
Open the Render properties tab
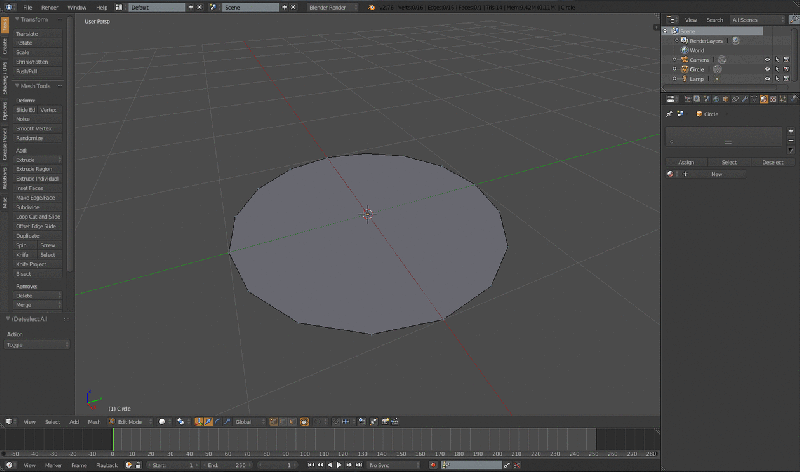(688, 99)
